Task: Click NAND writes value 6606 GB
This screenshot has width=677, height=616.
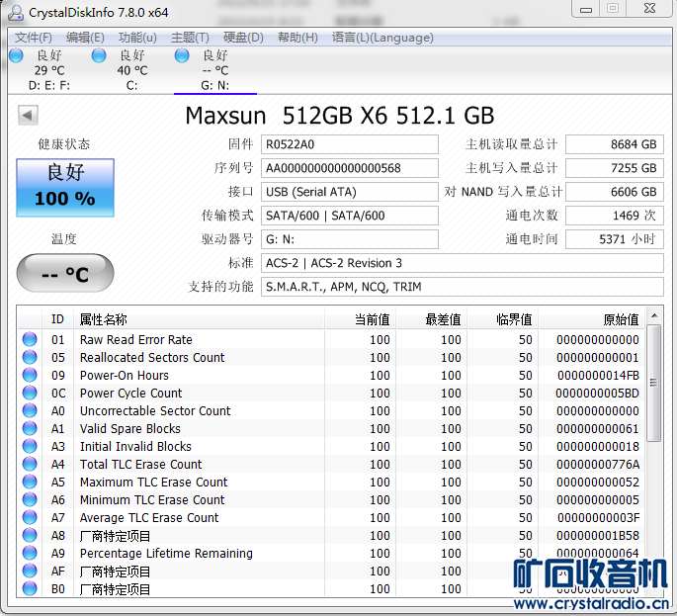Action: (x=615, y=192)
